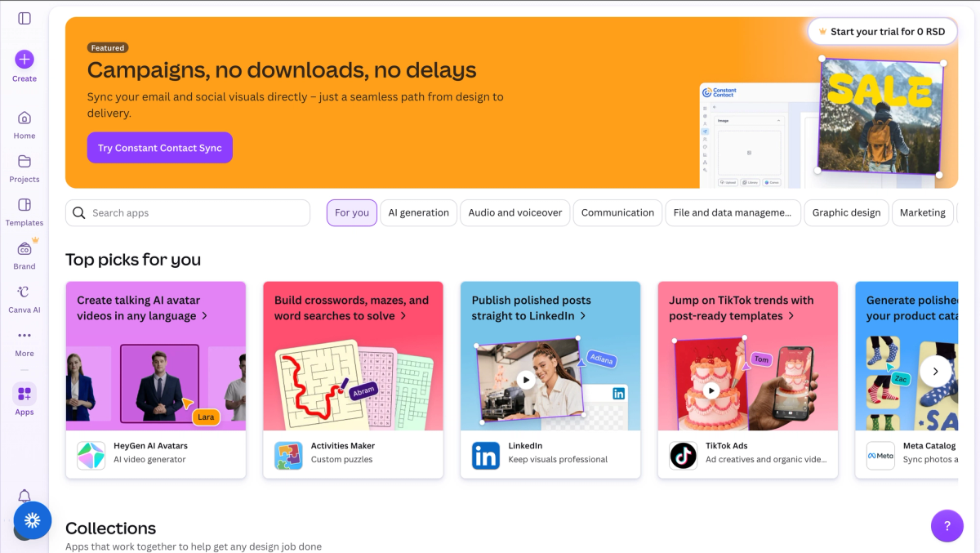Viewport: 980px width, 553px height.
Task: Click the blue snowflake floating button
Action: 33,520
